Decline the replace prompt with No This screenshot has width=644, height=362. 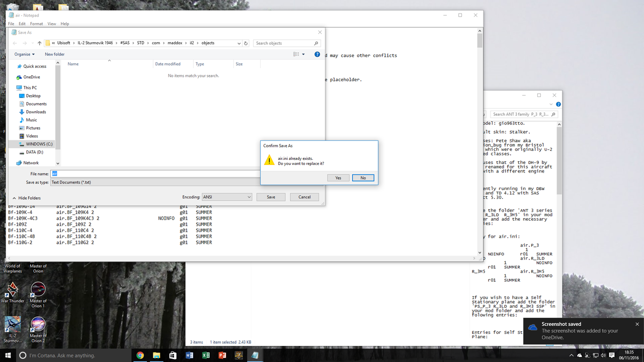(363, 178)
